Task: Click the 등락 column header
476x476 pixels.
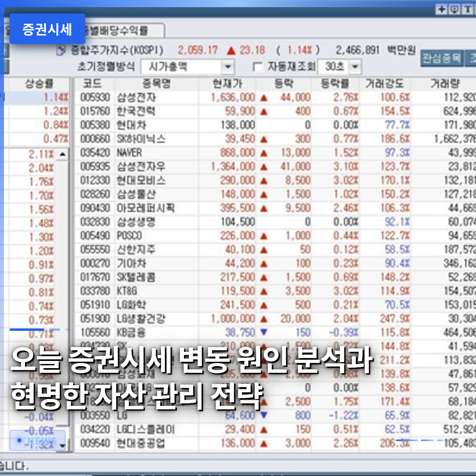Action: pos(284,84)
